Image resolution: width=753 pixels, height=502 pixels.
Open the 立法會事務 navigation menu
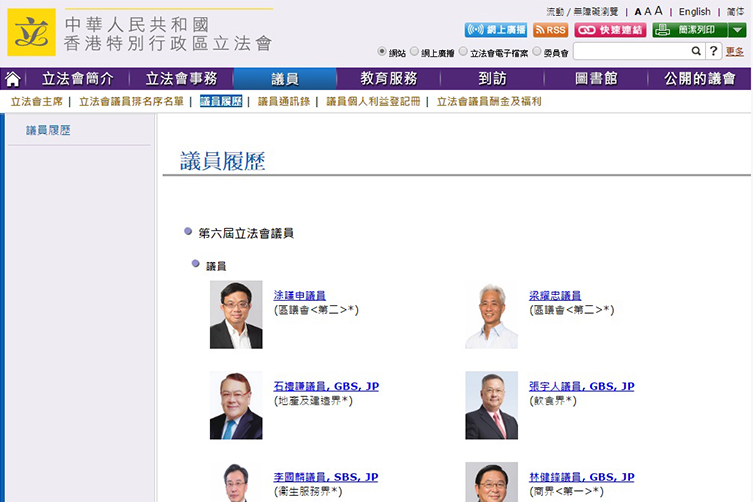(188, 79)
